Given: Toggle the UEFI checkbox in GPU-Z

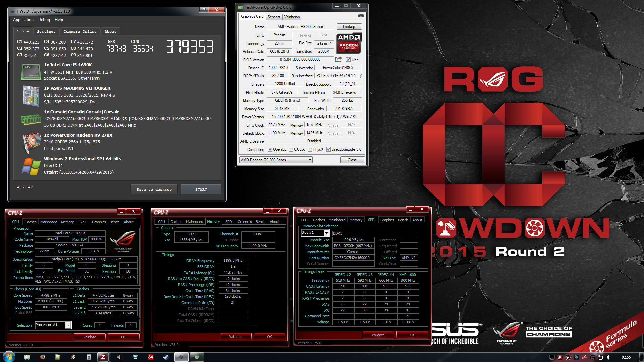Looking at the screenshot, I should pos(348,60).
